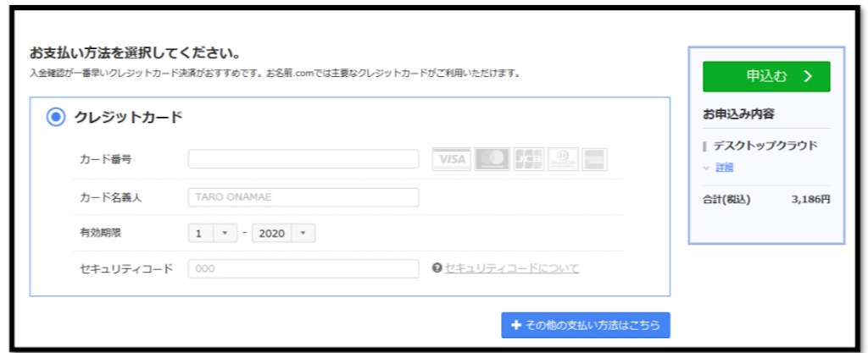Open the セキュリティコードについて link
Image resolution: width=868 pixels, height=353 pixels.
click(x=512, y=268)
